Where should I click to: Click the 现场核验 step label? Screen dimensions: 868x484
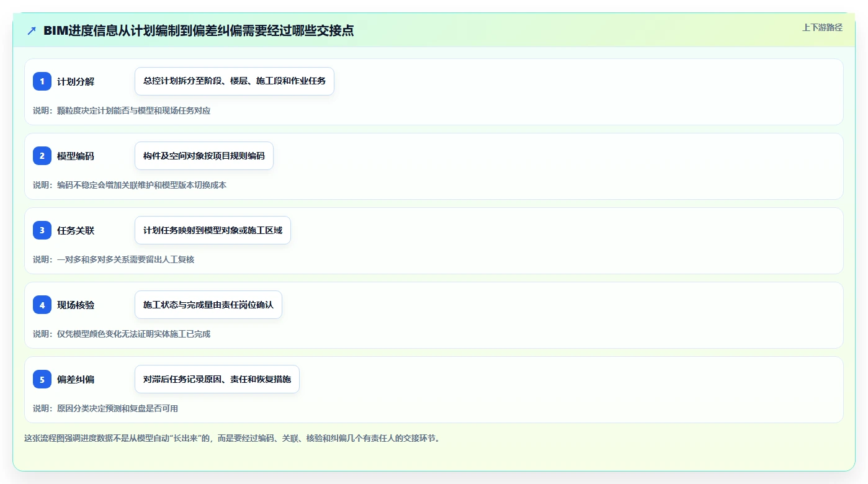point(76,305)
